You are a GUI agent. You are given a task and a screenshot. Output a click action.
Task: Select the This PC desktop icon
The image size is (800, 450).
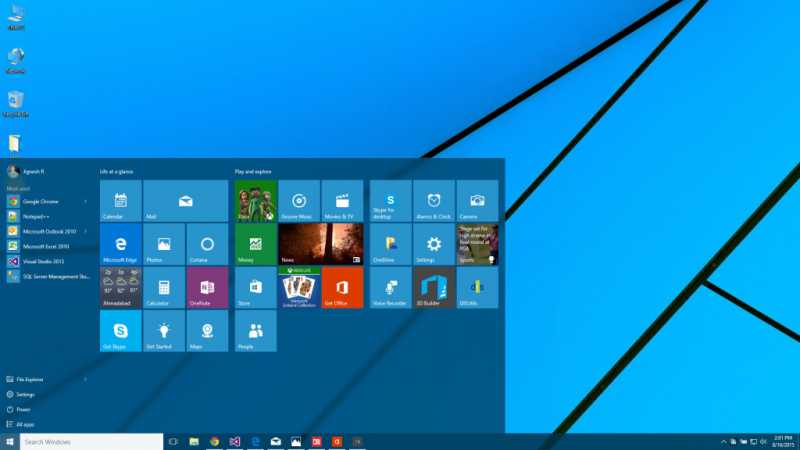coord(16,18)
